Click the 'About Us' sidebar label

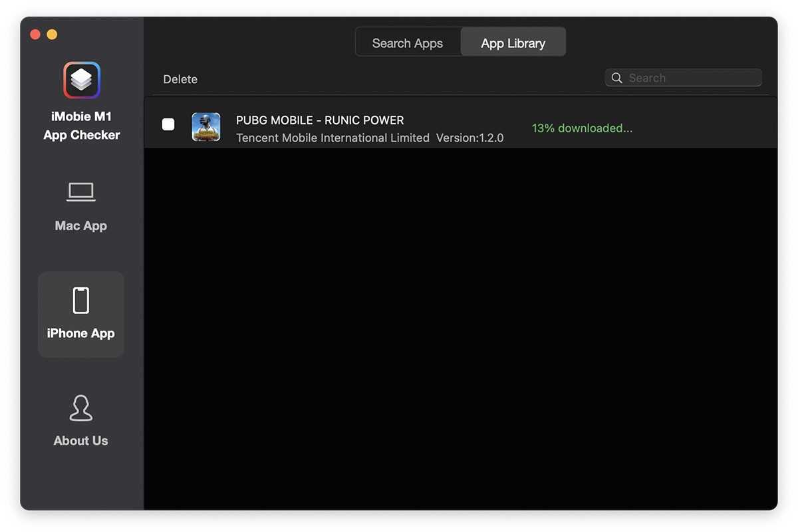pyautogui.click(x=81, y=440)
